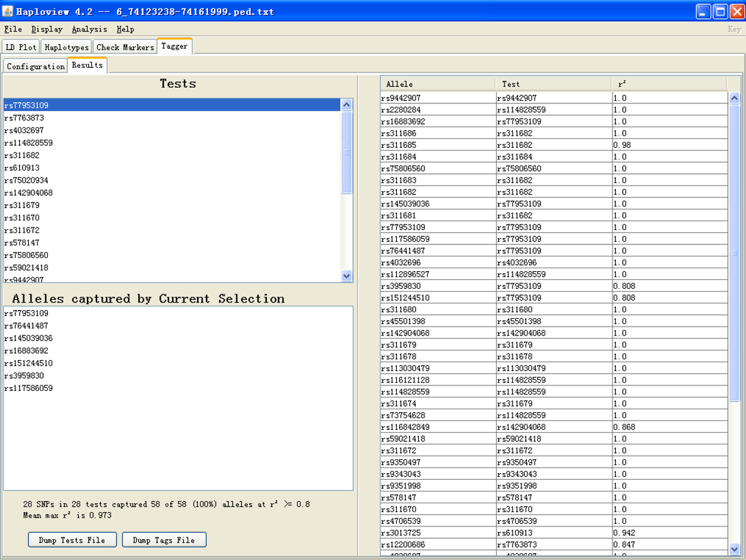746x560 pixels.
Task: Click allele cell rs2280284 in results table
Action: tap(438, 110)
